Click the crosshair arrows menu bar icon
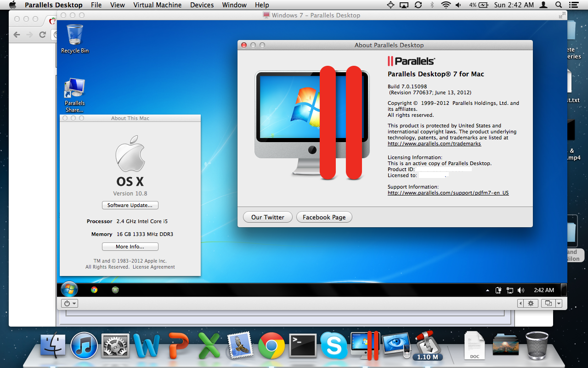588x368 pixels. point(391,5)
